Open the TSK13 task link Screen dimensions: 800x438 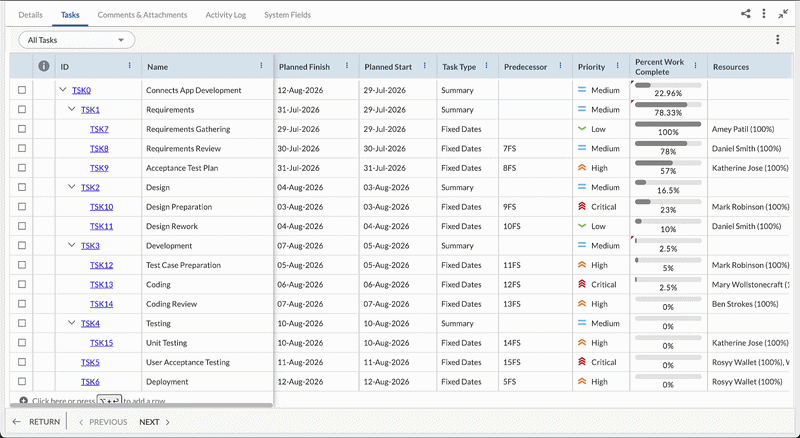click(102, 284)
